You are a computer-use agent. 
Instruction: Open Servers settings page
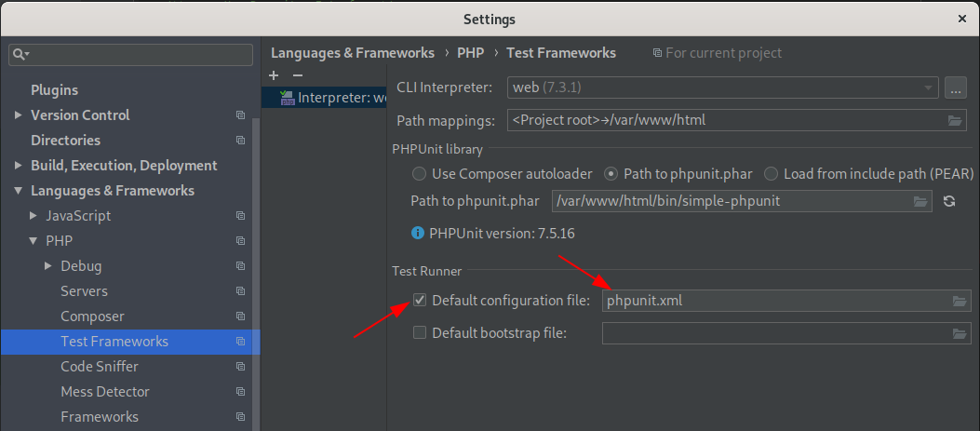click(x=85, y=290)
